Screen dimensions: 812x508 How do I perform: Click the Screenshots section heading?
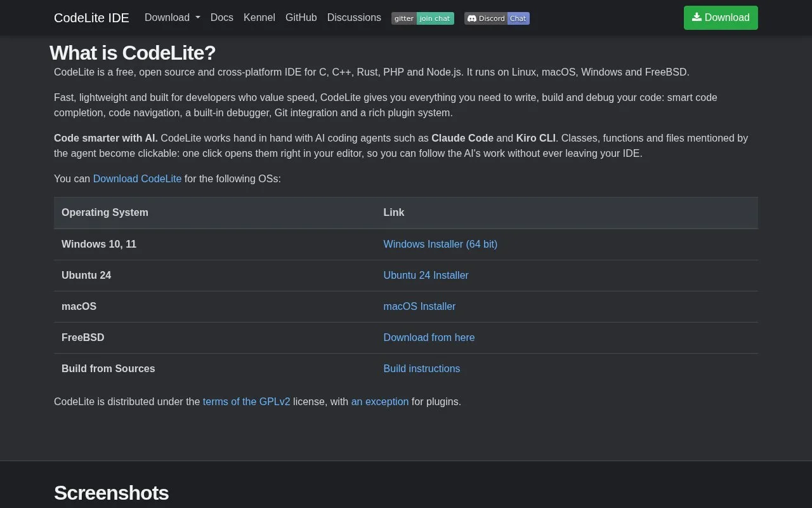(111, 493)
